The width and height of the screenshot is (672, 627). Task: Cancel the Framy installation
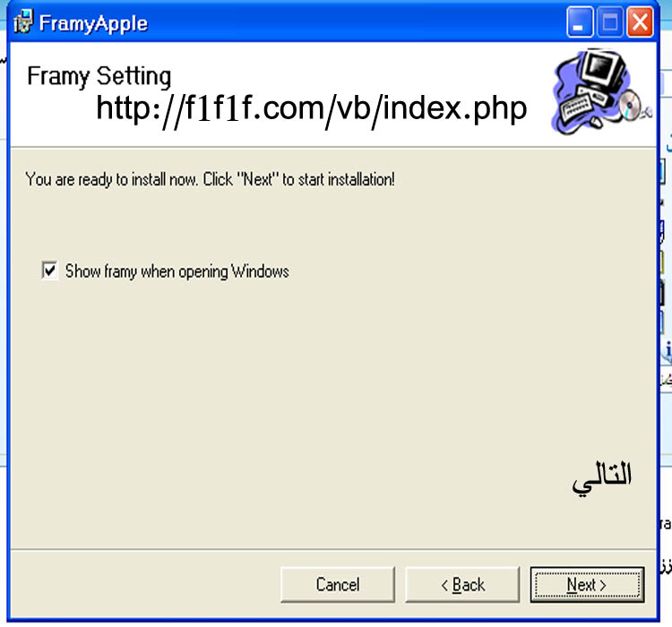coord(338,585)
